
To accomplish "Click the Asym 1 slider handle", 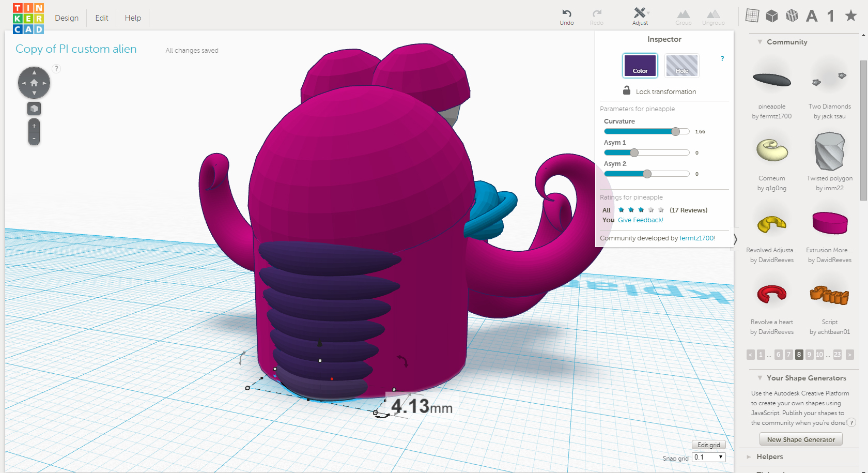I will [x=634, y=152].
